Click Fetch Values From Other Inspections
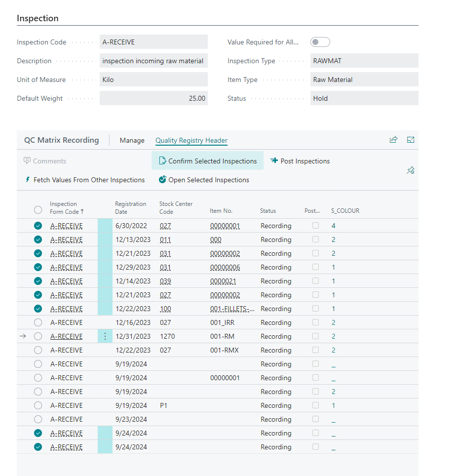 pyautogui.click(x=84, y=180)
